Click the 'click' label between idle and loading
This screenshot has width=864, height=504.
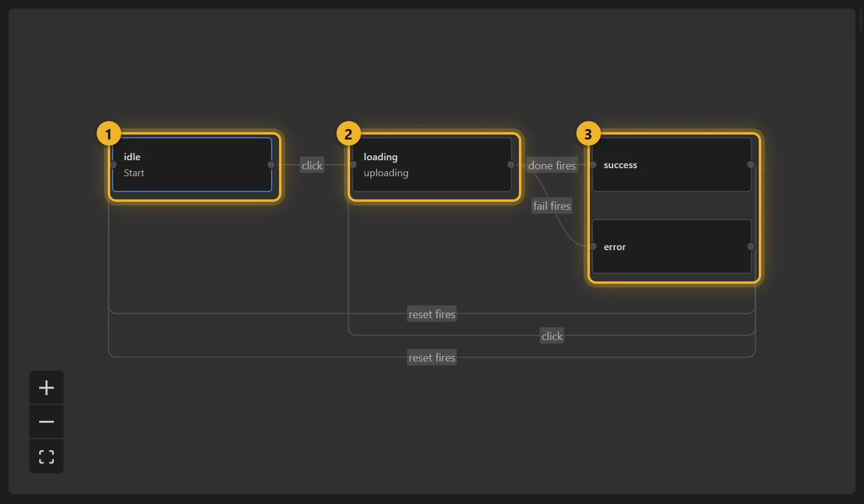click(312, 165)
